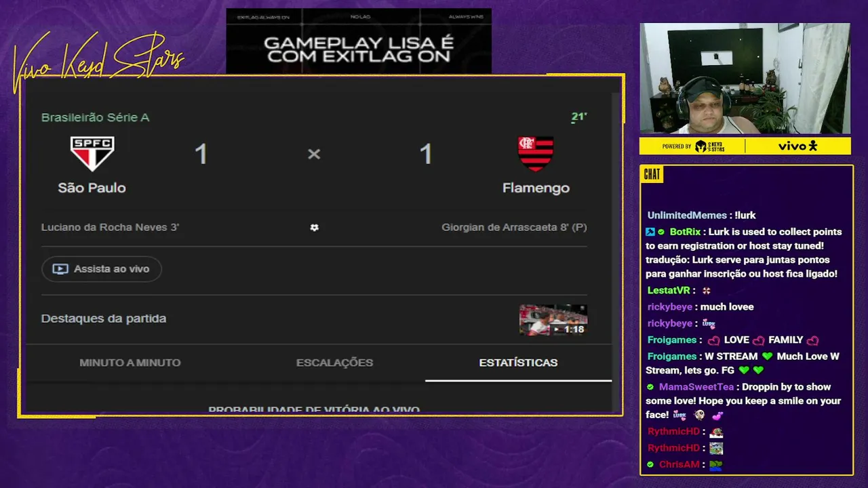Click scorer Luciano da Rocha Neves 3'

(110, 227)
